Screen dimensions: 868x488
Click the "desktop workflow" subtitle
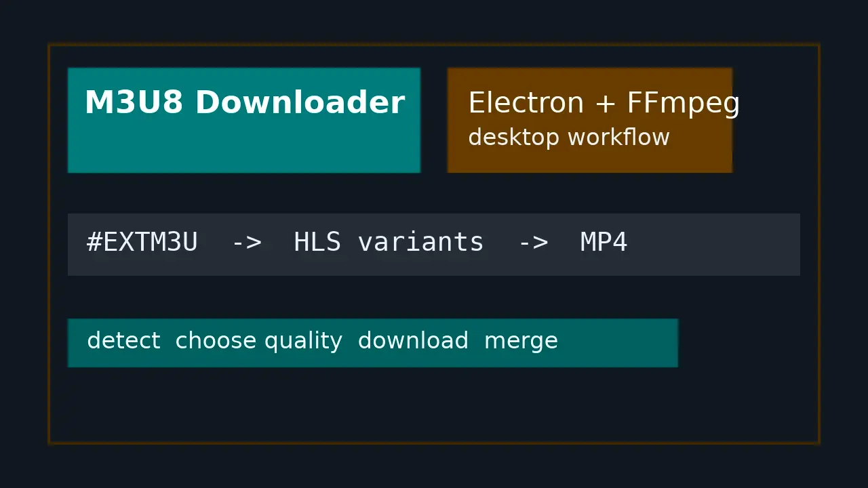coord(569,138)
